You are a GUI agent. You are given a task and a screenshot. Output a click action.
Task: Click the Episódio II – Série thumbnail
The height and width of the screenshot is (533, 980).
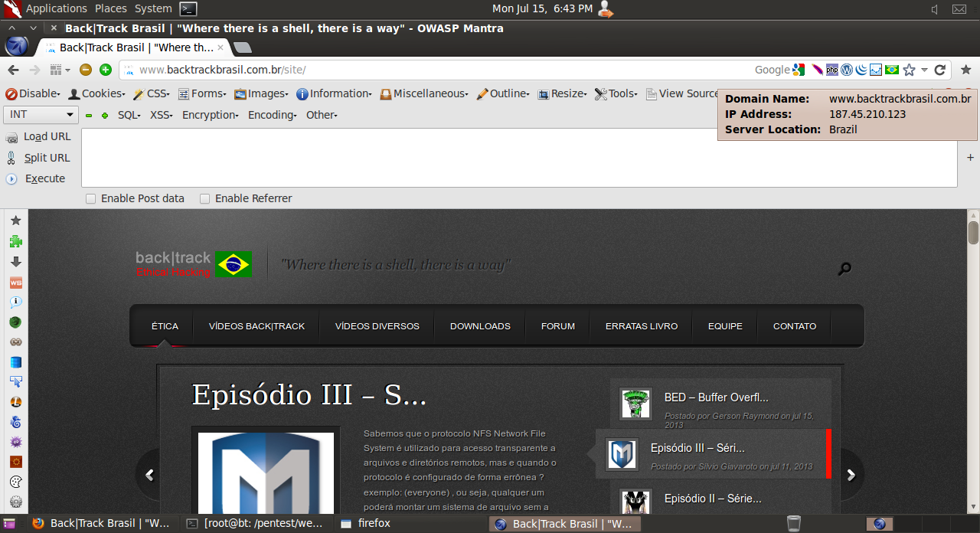635,503
